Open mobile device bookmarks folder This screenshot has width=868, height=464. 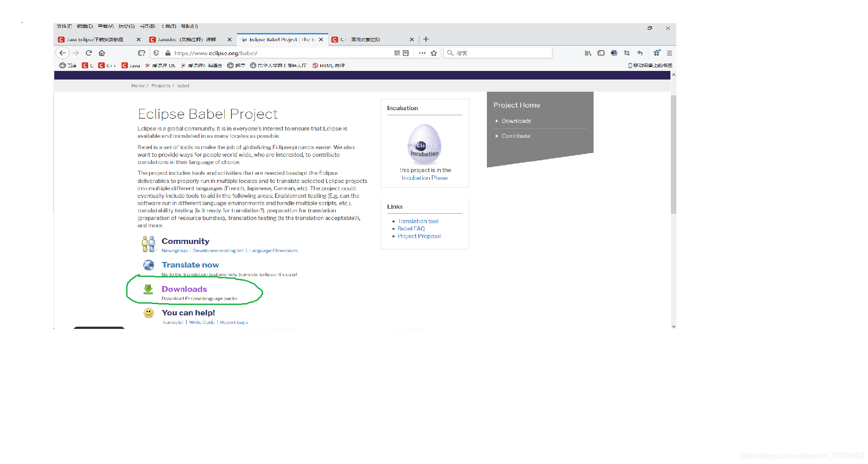coord(650,66)
